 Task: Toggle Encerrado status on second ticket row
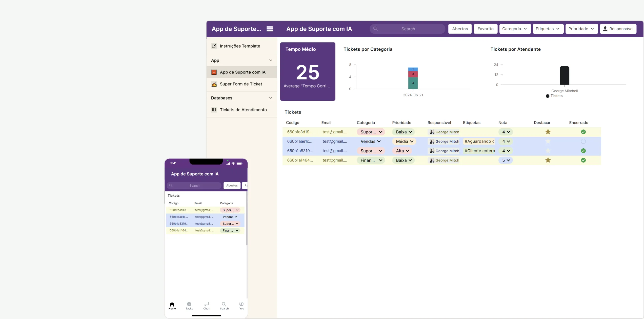(583, 141)
